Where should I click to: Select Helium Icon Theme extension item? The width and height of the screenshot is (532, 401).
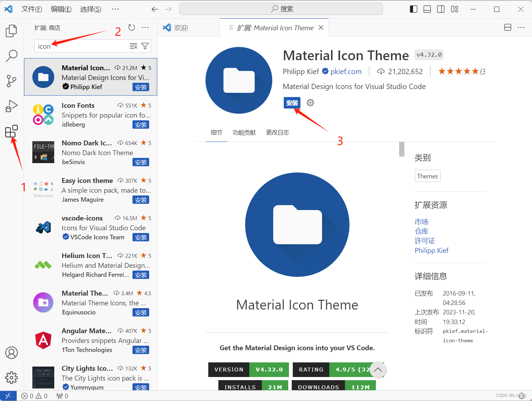point(90,265)
